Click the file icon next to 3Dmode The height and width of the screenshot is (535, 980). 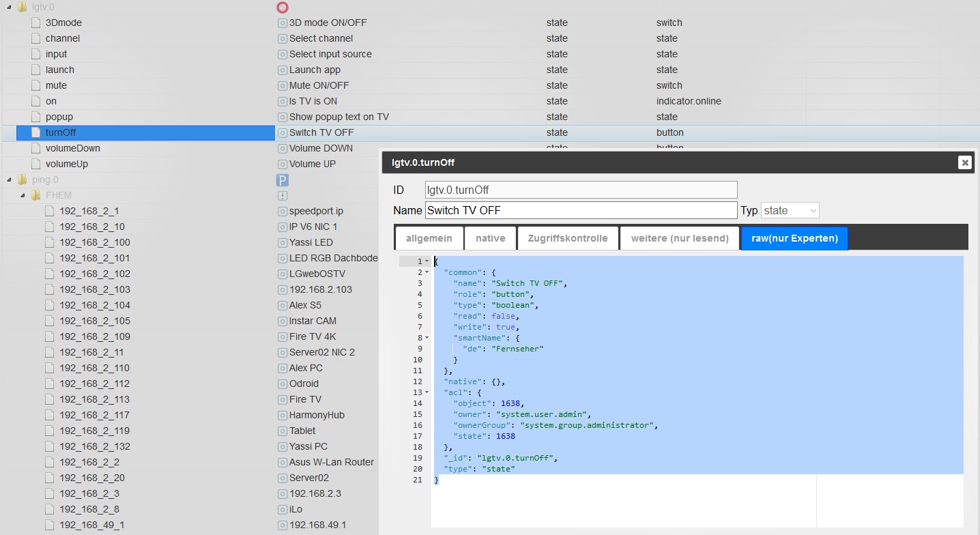click(x=36, y=23)
